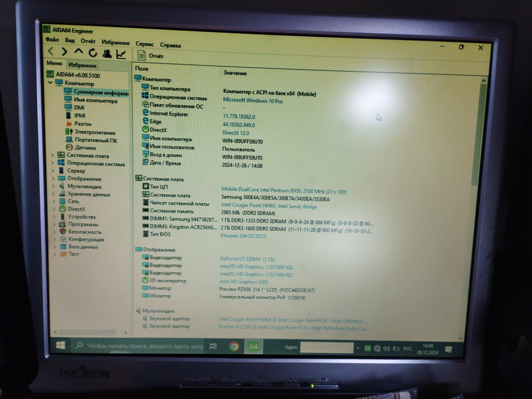Select Имя компьютера in the tree
The width and height of the screenshot is (532, 399).
pyautogui.click(x=95, y=101)
